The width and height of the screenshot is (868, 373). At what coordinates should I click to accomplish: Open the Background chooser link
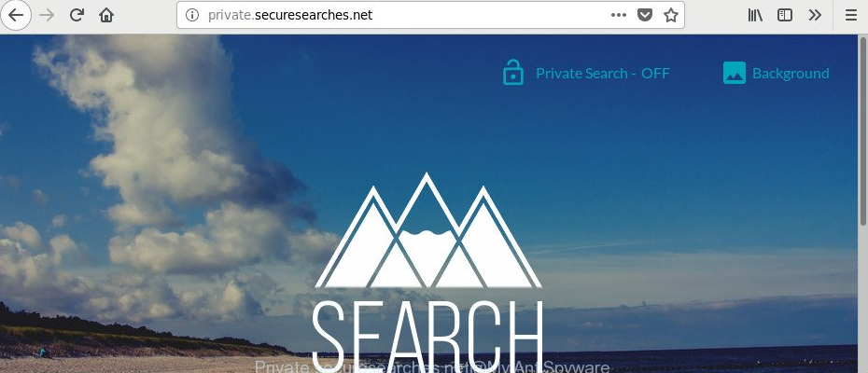[x=791, y=73]
